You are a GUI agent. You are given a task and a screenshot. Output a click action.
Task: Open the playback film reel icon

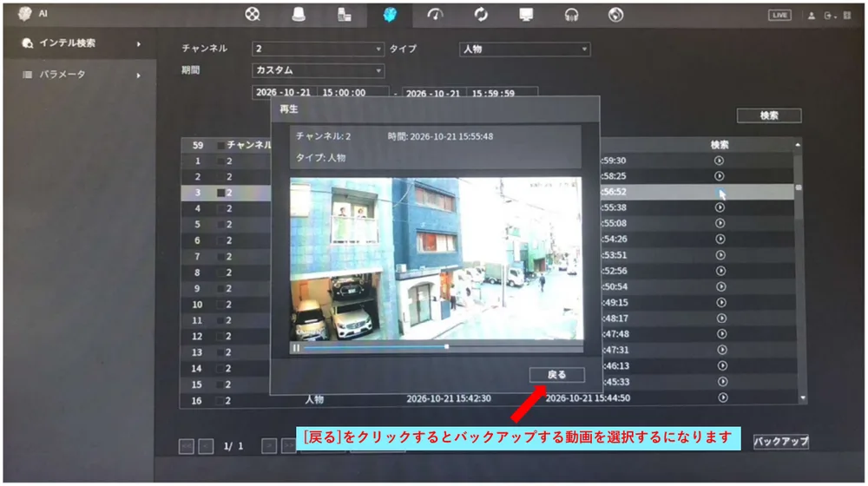[253, 14]
